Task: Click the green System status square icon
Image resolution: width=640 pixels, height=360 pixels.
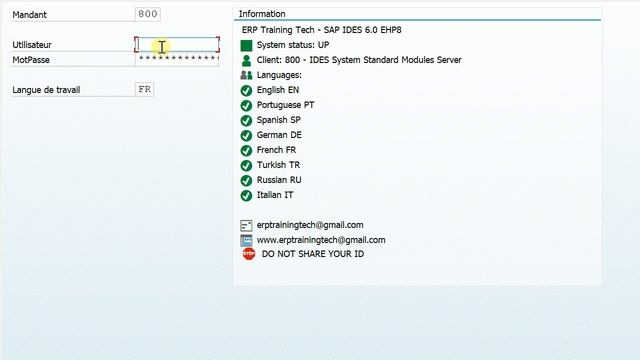Action: (x=246, y=45)
